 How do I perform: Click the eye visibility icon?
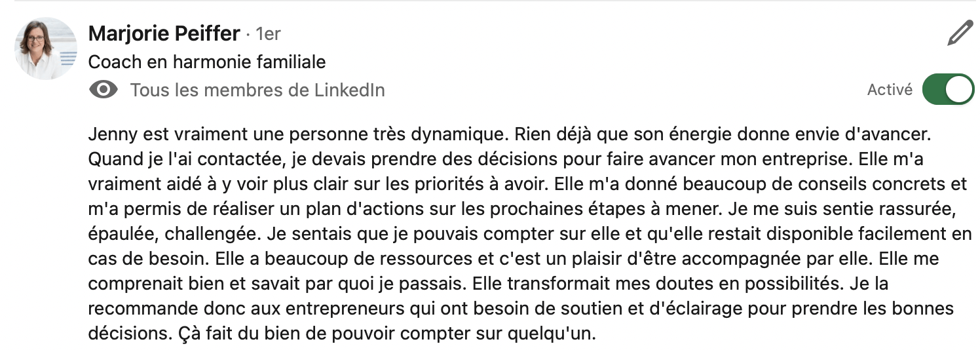point(103,90)
